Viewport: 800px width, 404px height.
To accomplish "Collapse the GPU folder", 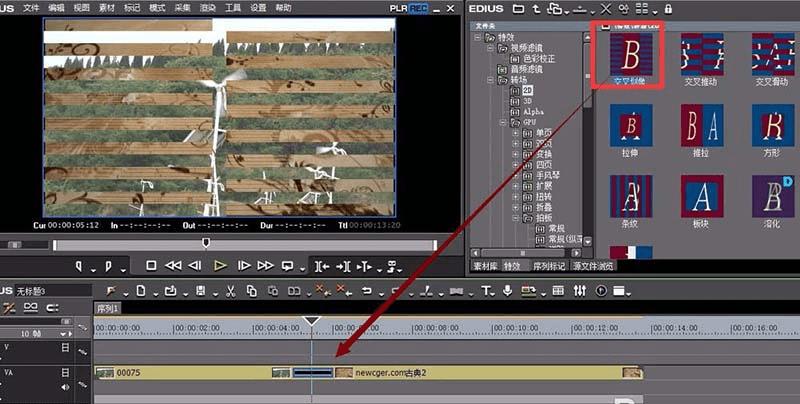I will [x=503, y=122].
